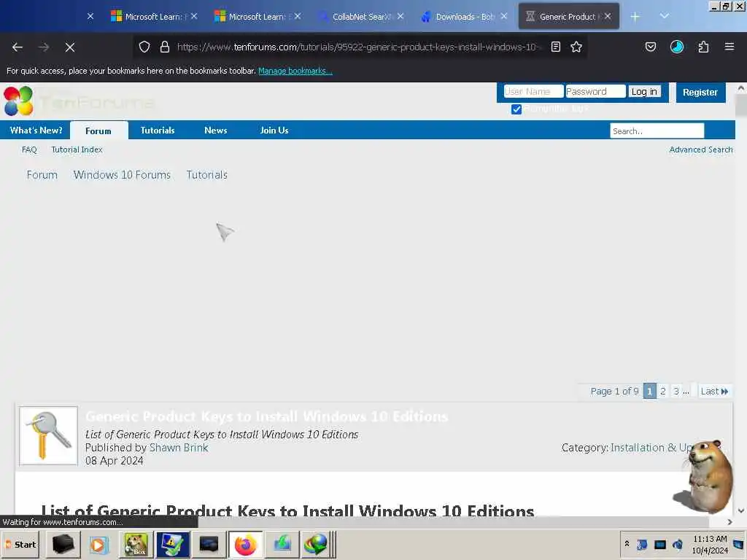Open the volume tray icon
Screen dimensions: 747x560
tap(678, 544)
